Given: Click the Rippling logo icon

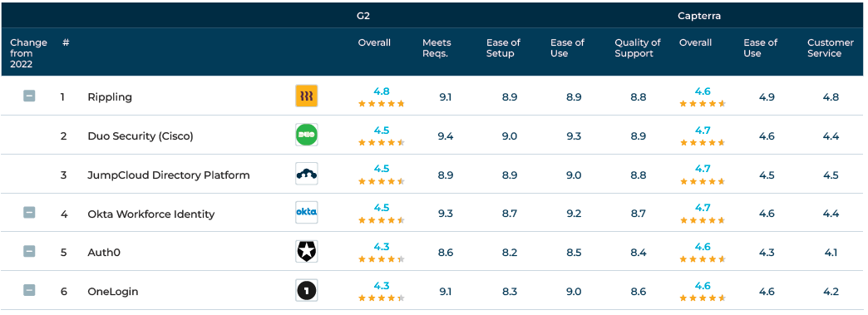Looking at the screenshot, I should pos(306,96).
